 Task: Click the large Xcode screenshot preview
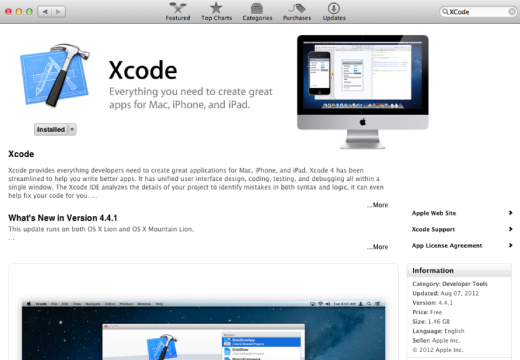[x=203, y=330]
